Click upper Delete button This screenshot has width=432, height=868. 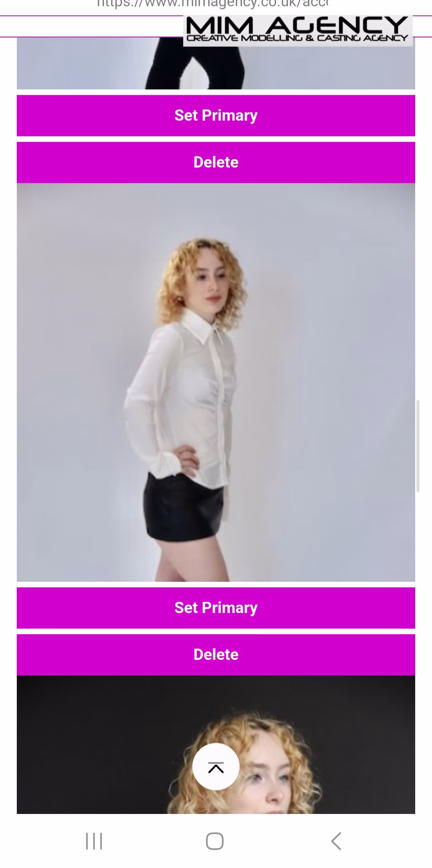216,163
